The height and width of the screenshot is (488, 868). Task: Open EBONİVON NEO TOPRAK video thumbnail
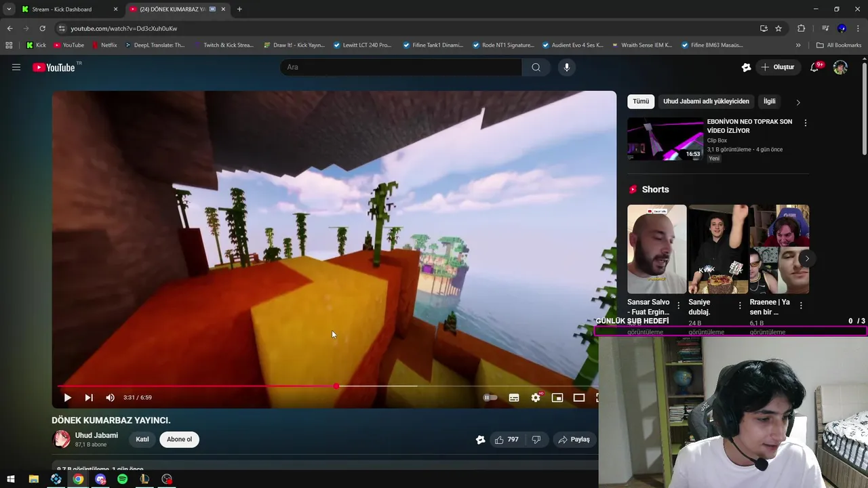665,139
